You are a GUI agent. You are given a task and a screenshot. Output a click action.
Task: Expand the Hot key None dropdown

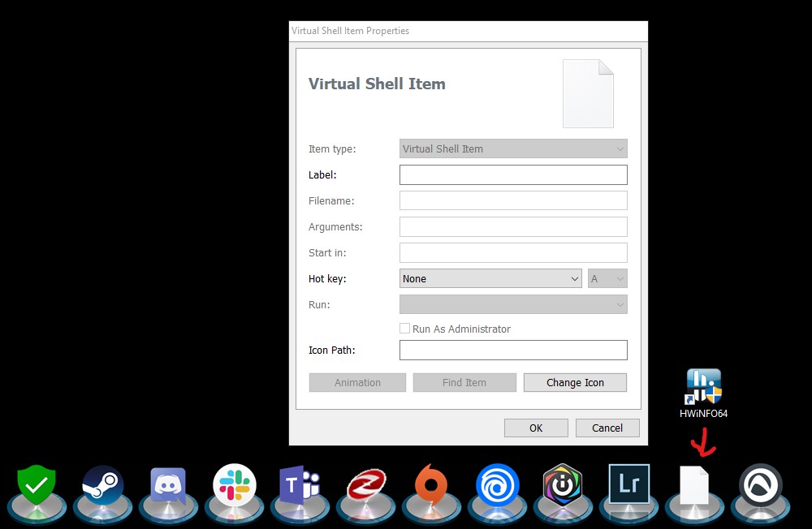click(x=490, y=278)
